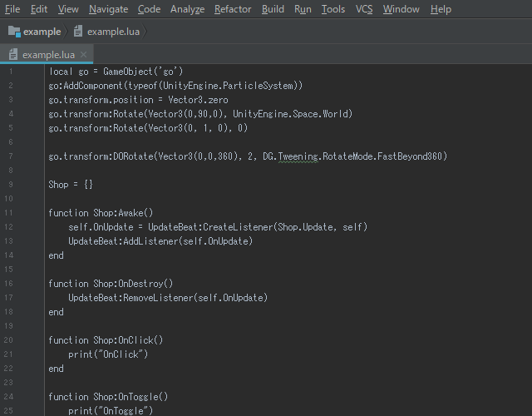Screen dimensions: 532x416
Task: Click the Lua file icon in breadcrumb
Action: 78,32
